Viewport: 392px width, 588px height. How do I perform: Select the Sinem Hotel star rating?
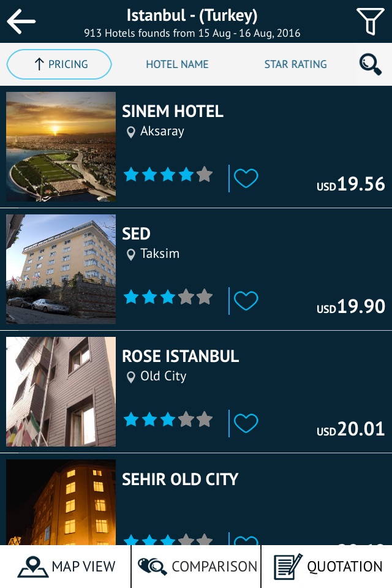point(168,176)
